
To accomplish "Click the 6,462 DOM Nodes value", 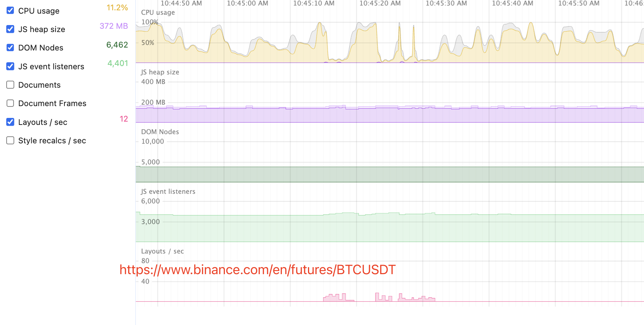I will (117, 45).
